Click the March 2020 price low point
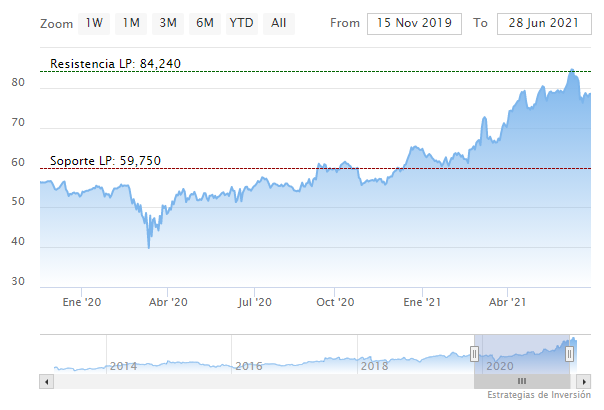Viewport: 604px width, 410px height. coord(149,246)
